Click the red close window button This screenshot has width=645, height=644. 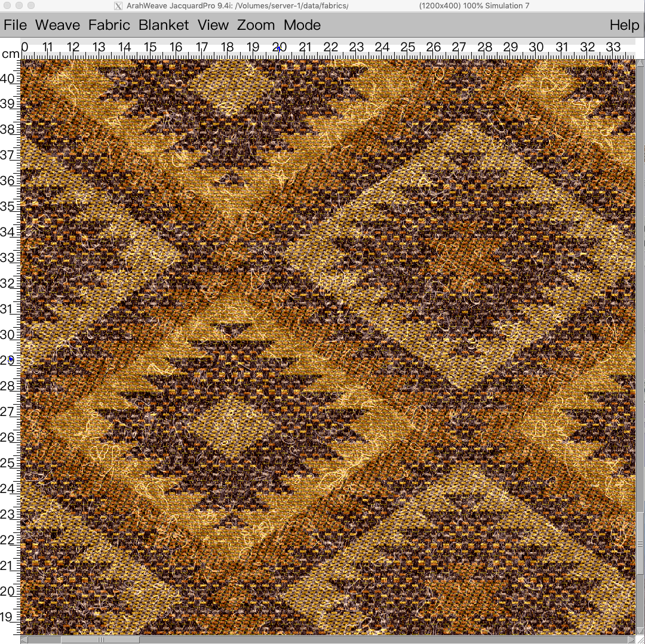tap(7, 5)
